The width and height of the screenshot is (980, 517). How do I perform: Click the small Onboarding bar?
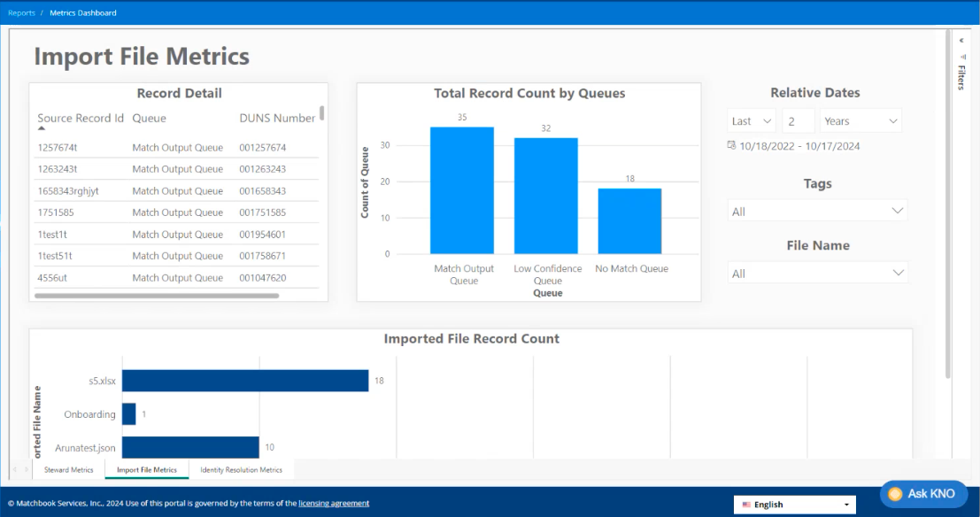tap(128, 413)
